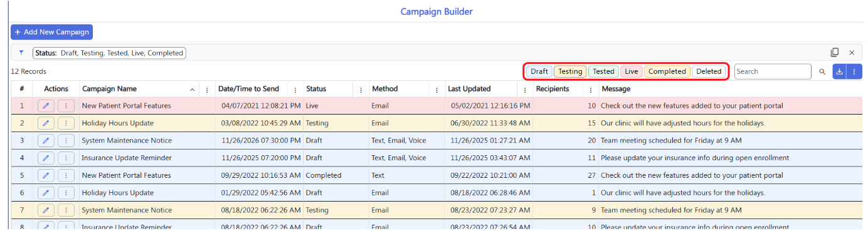868x231 pixels.
Task: Open row 7 actions menu
Action: 66,210
